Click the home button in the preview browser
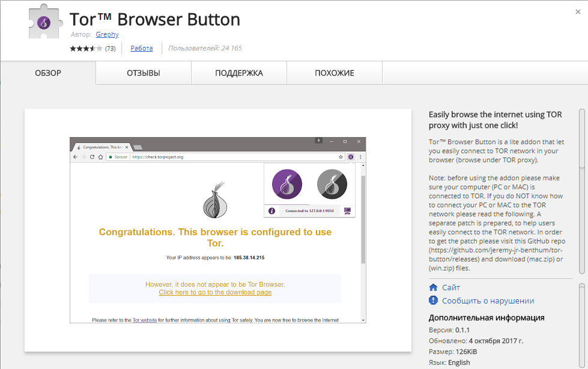The width and height of the screenshot is (588, 369). (x=100, y=157)
